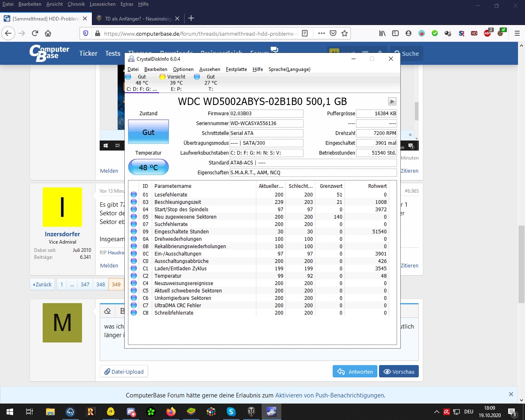Image resolution: width=525 pixels, height=420 pixels.
Task: Click the Antworten button
Action: (355, 372)
